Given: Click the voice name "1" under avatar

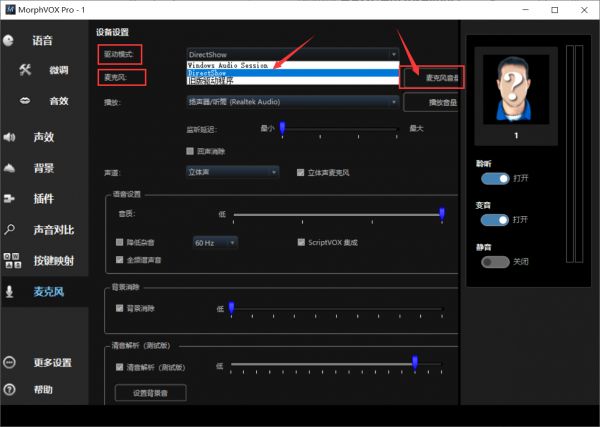Looking at the screenshot, I should coord(516,135).
